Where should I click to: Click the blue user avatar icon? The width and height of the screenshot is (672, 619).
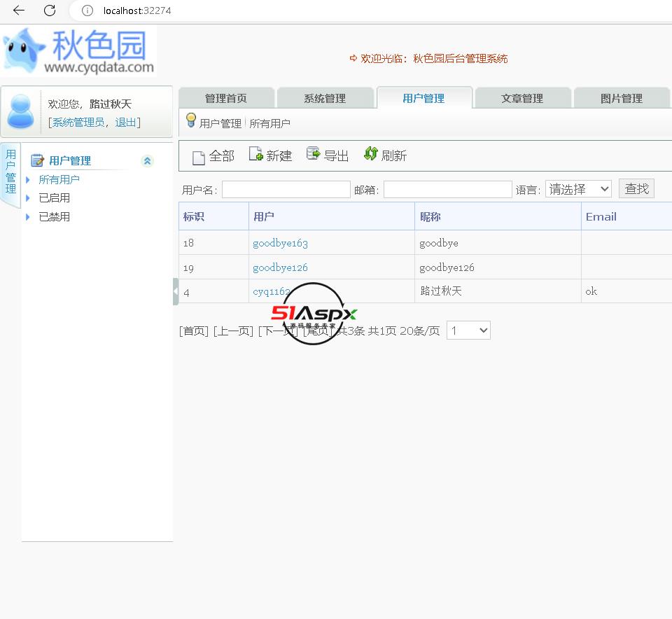20,111
